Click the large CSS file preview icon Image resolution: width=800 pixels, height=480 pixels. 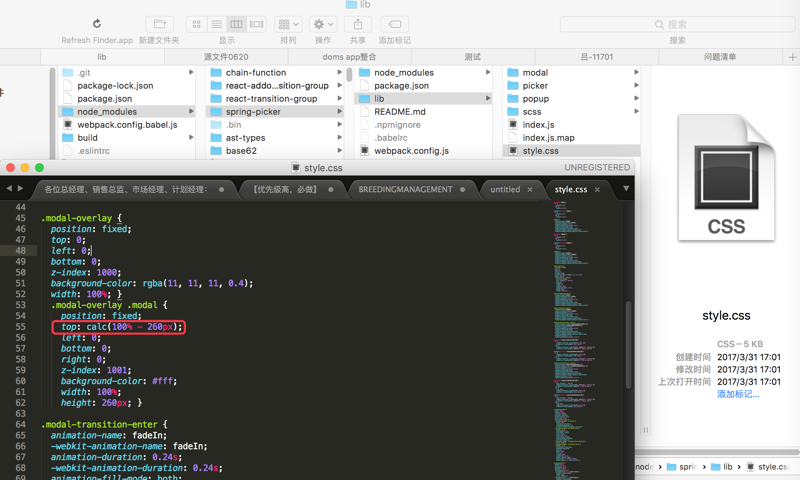(x=726, y=178)
